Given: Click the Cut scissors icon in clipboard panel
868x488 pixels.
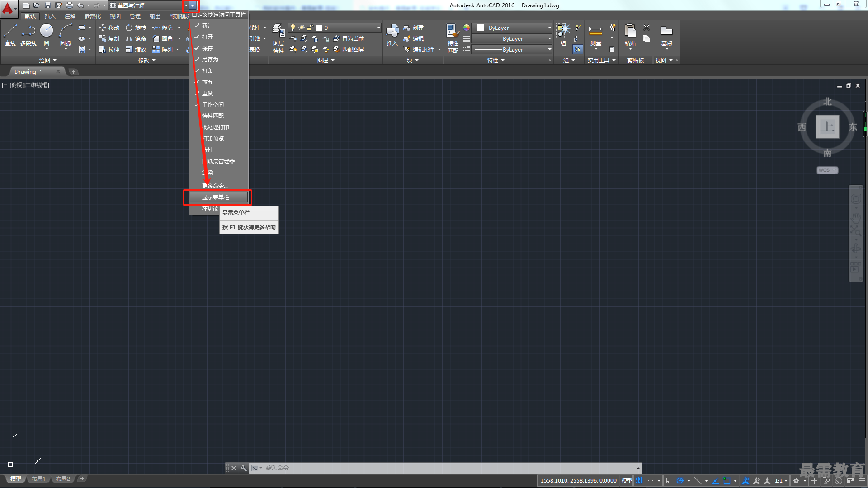Looking at the screenshot, I should point(646,28).
